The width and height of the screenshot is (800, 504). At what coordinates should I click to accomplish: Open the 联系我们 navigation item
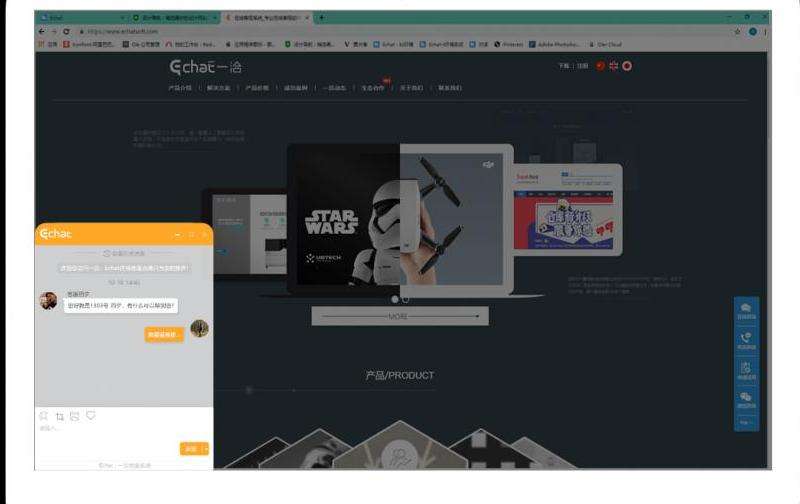tap(449, 88)
